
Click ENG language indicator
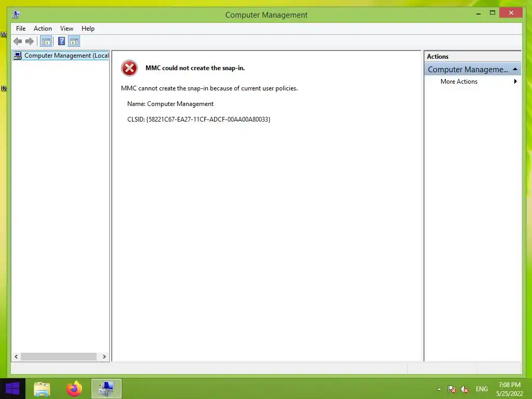click(x=482, y=389)
